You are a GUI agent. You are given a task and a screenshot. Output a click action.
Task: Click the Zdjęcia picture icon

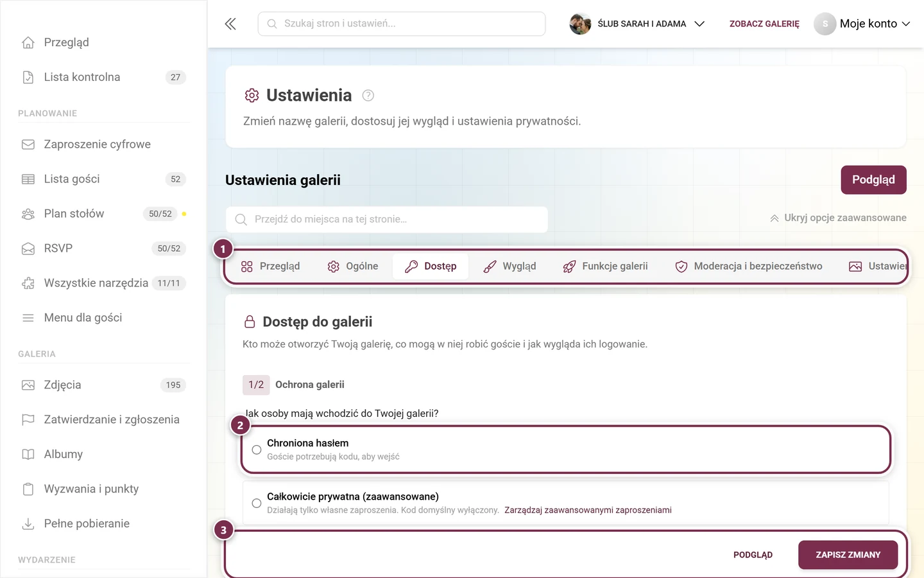tap(28, 385)
